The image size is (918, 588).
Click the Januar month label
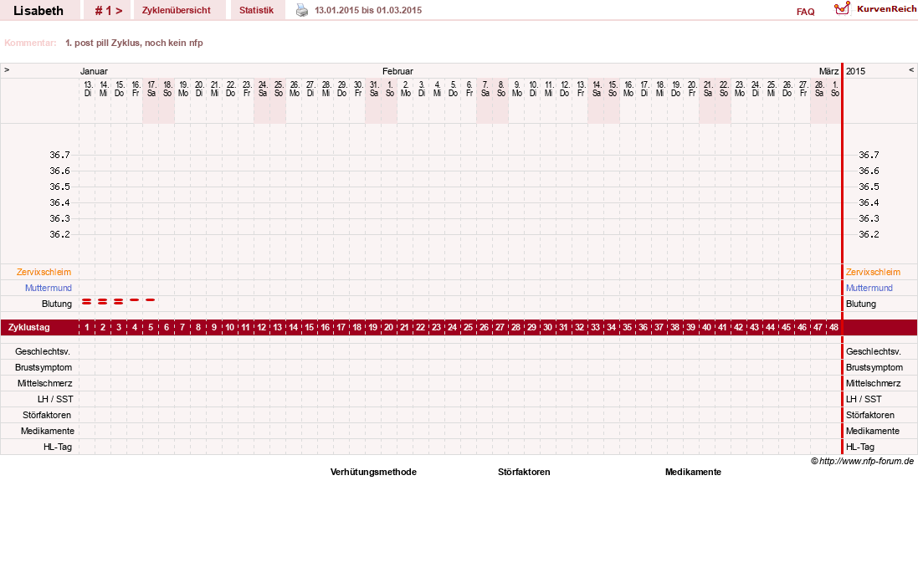coord(94,71)
